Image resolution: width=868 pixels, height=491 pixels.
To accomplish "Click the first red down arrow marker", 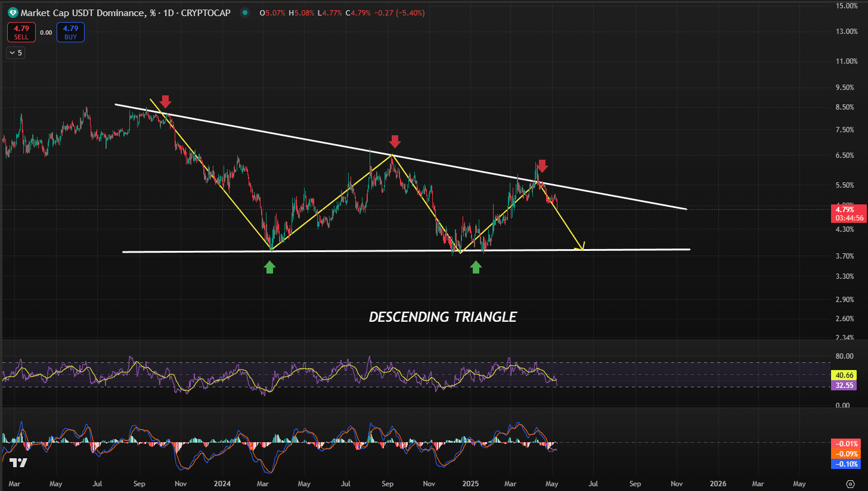I will click(x=166, y=101).
